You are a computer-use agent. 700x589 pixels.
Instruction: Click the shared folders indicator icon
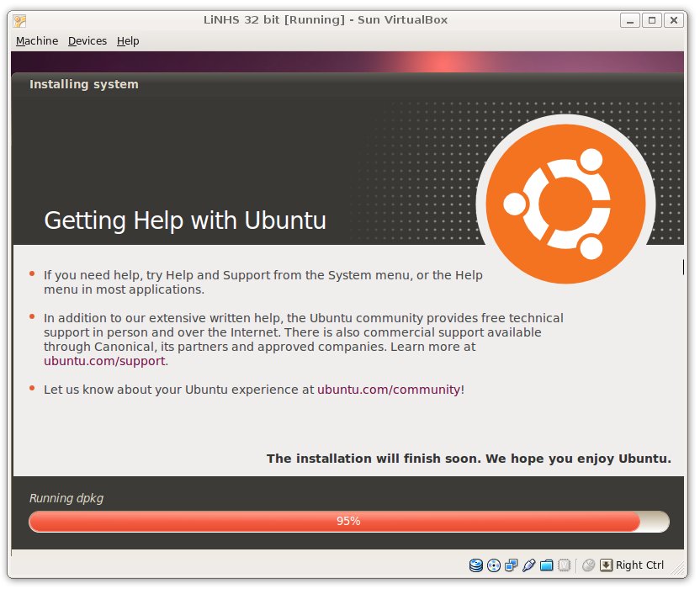pos(546,565)
